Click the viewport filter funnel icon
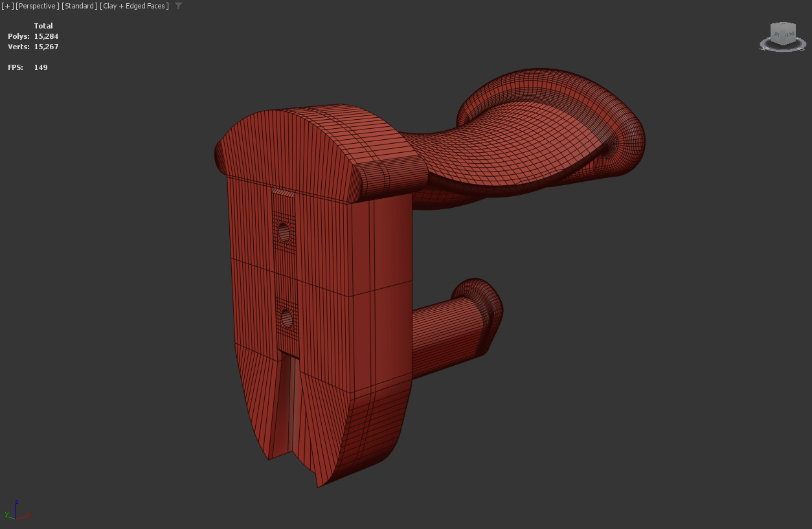Image resolution: width=812 pixels, height=529 pixels. coord(179,6)
